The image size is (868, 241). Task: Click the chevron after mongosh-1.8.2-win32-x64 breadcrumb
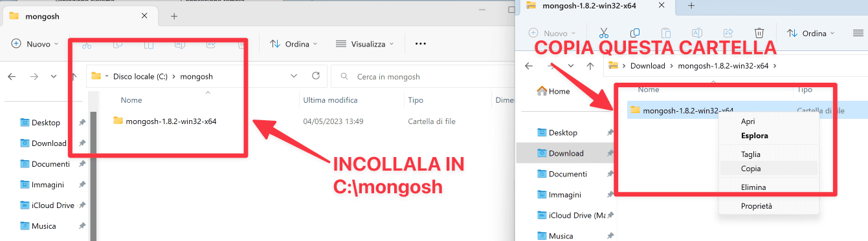(775, 65)
